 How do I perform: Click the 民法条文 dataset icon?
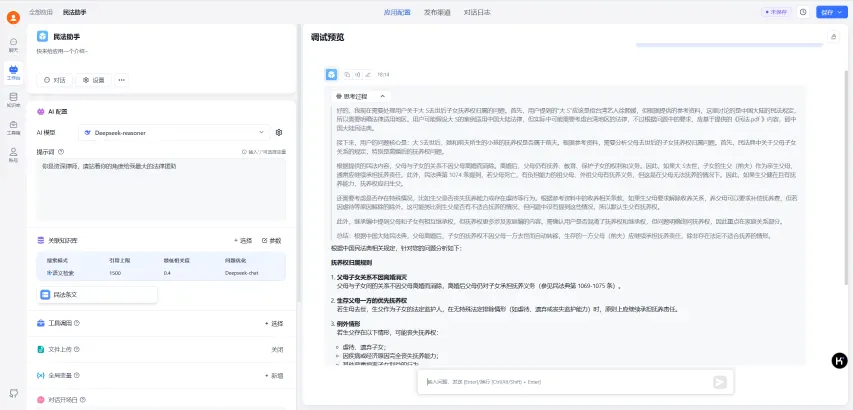click(45, 295)
